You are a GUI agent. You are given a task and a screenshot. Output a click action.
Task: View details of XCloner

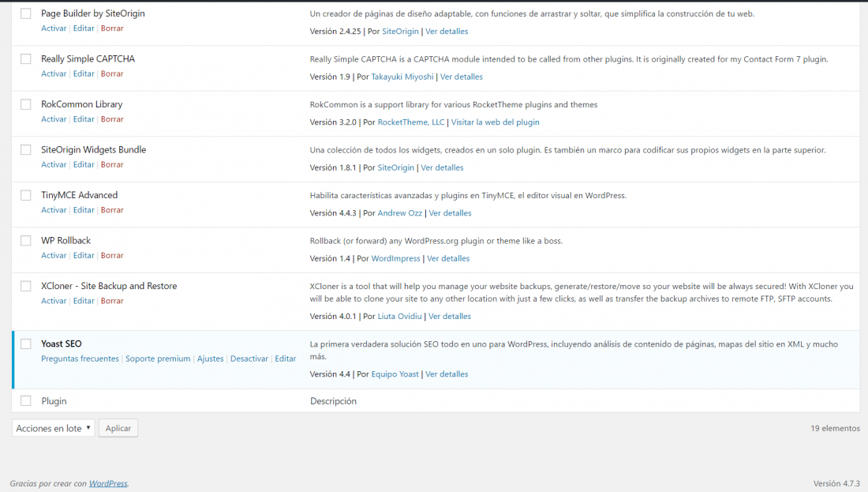point(450,317)
